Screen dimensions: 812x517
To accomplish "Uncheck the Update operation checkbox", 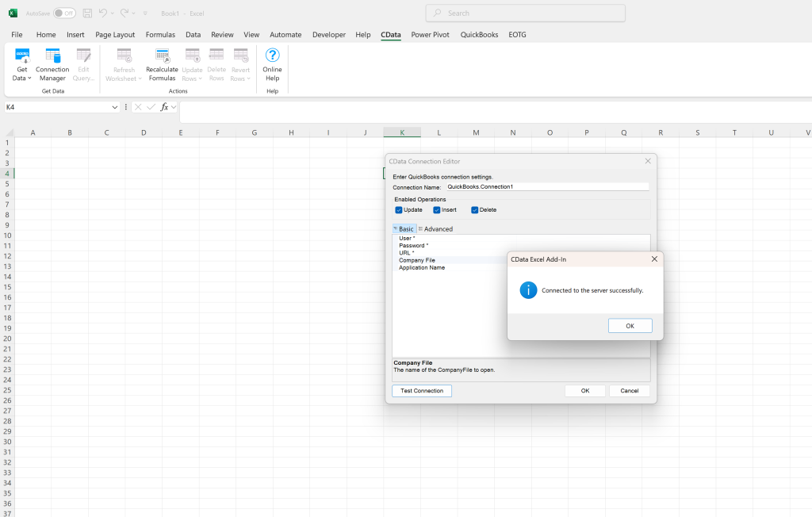I will point(399,210).
